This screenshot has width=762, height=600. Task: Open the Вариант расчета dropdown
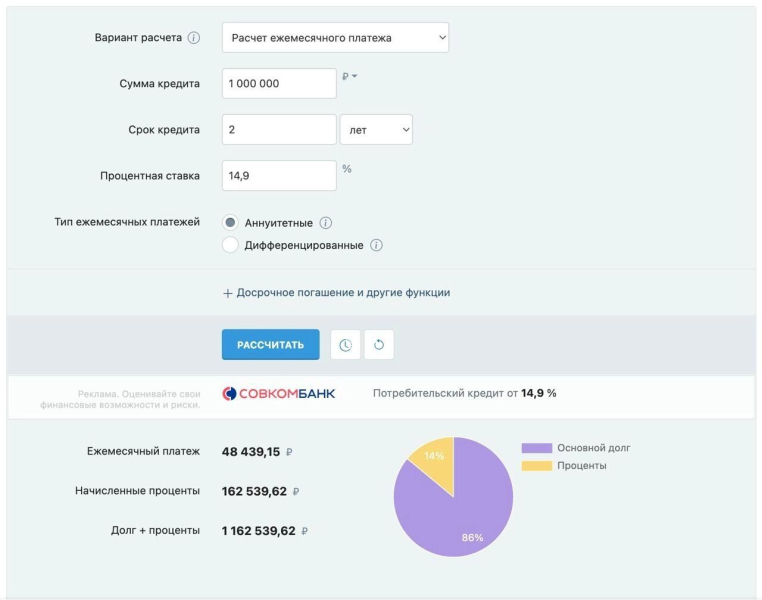point(335,38)
